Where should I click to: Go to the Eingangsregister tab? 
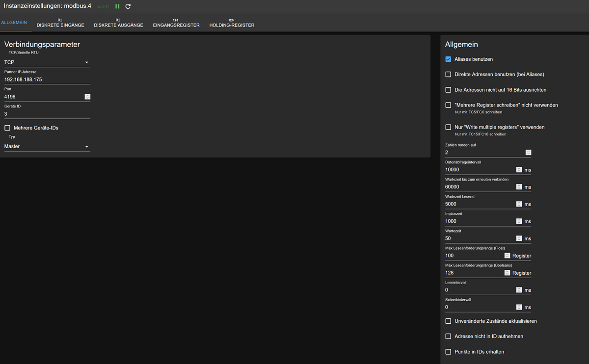pyautogui.click(x=176, y=23)
